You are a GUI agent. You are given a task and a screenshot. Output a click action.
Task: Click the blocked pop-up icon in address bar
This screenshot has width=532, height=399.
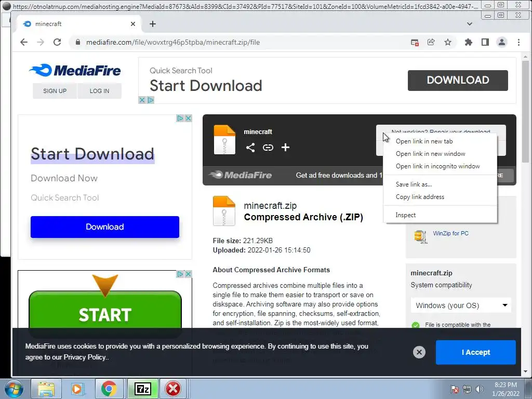[415, 43]
